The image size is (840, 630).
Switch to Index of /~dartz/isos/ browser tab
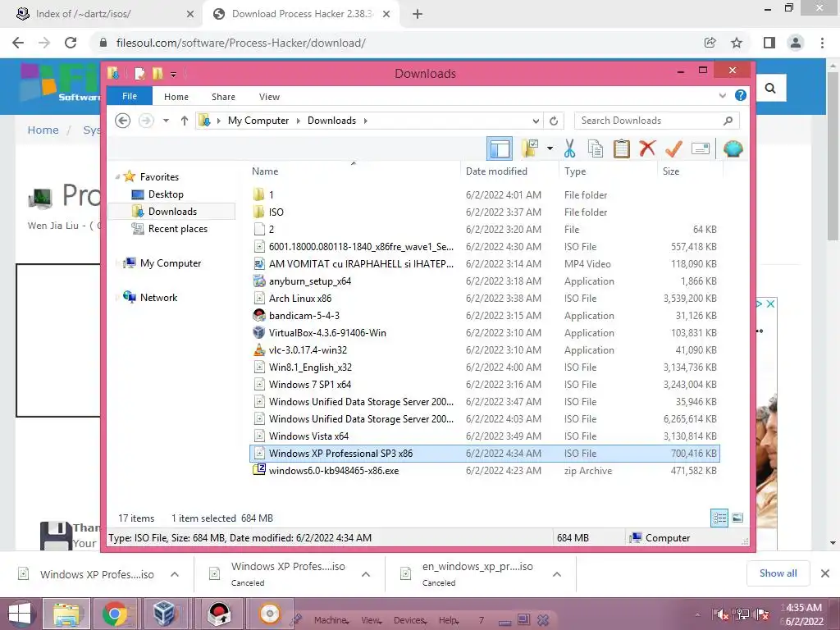(x=102, y=14)
